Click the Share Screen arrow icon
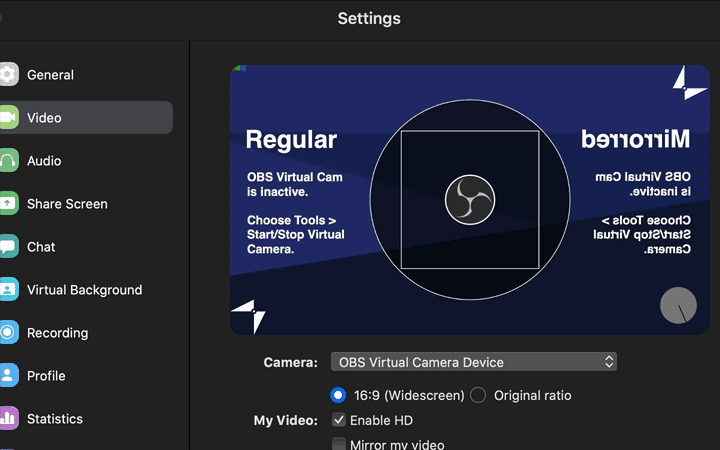Viewport: 720px width, 450px height. click(9, 203)
